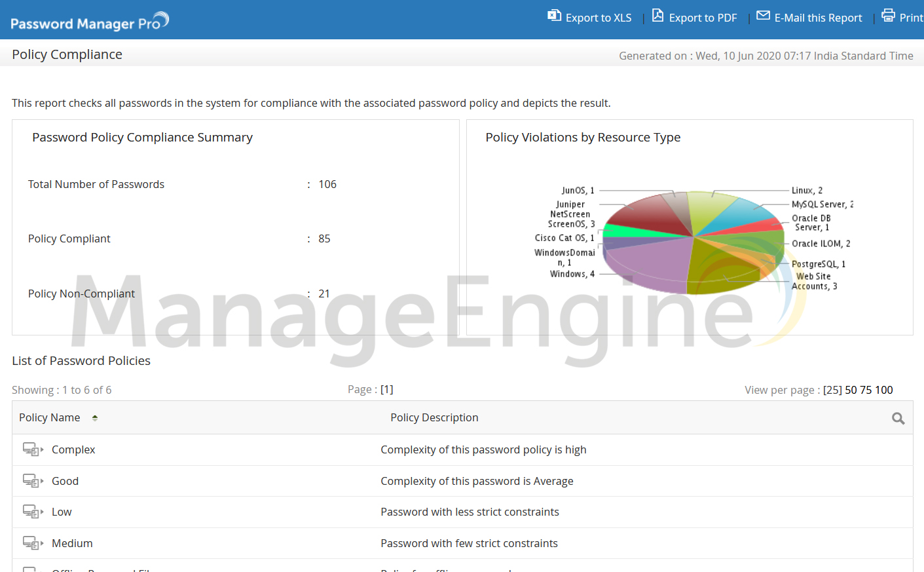Click the Good policy resource icon
924x572 pixels.
(33, 481)
